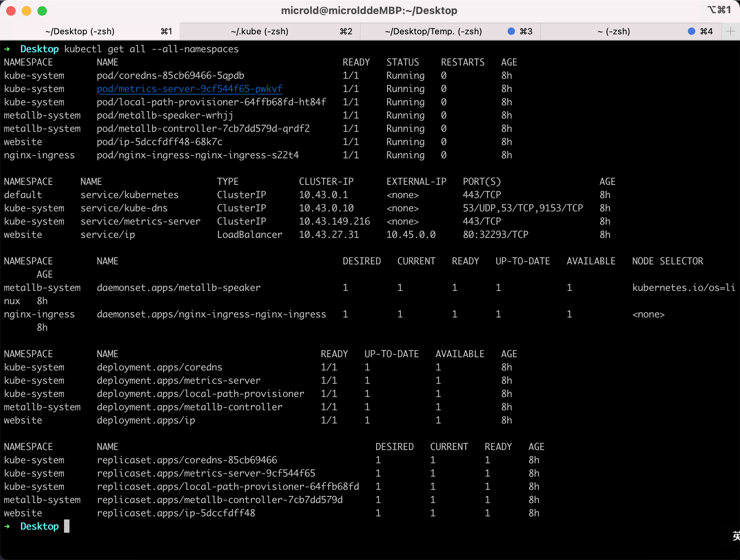The image size is (740, 560).
Task: Click the UP-TO-DATE header in deployments table
Action: coord(392,354)
